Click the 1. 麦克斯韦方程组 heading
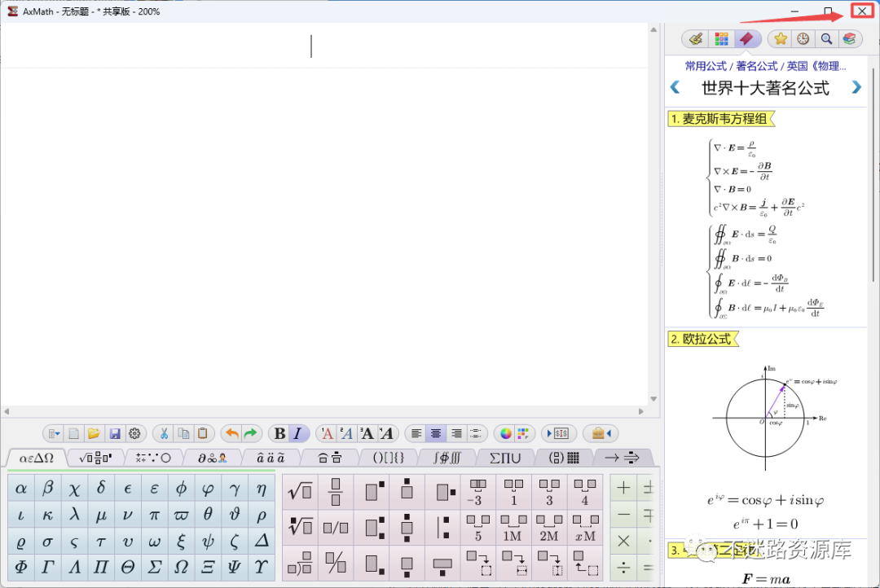Viewport: 880px width, 588px height. pyautogui.click(x=719, y=119)
